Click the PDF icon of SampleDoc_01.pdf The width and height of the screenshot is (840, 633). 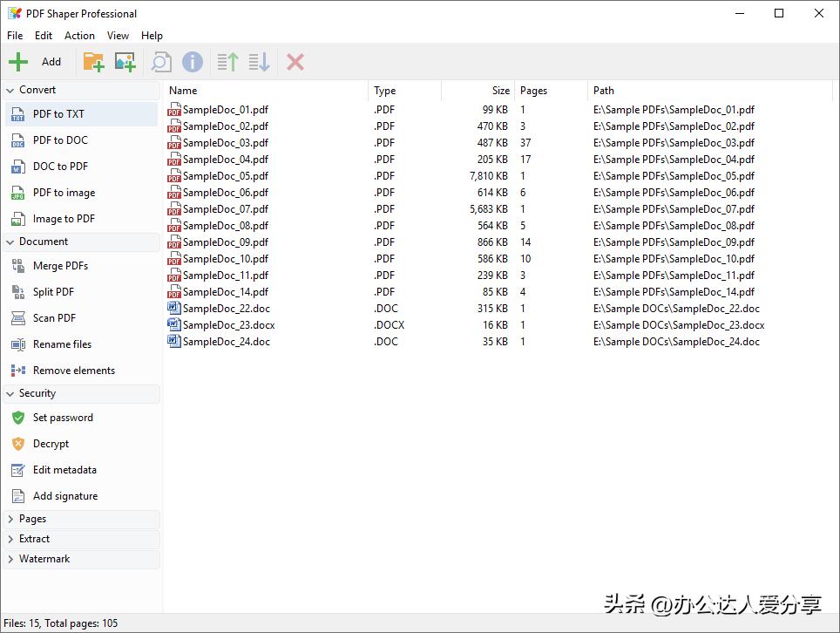(x=174, y=109)
